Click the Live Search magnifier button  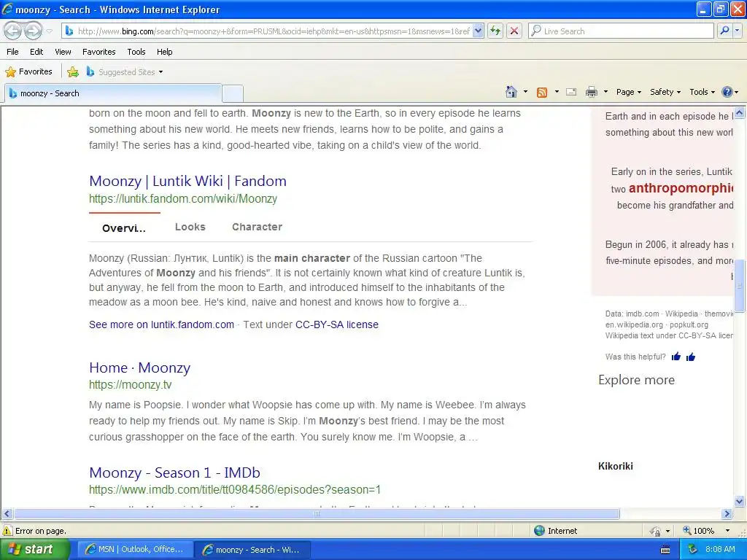tap(724, 31)
